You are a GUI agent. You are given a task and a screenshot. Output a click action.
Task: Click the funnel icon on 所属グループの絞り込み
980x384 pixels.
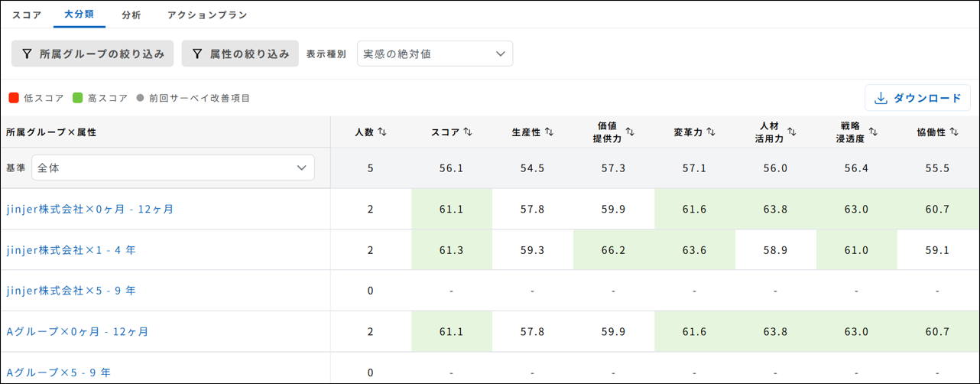pos(27,54)
